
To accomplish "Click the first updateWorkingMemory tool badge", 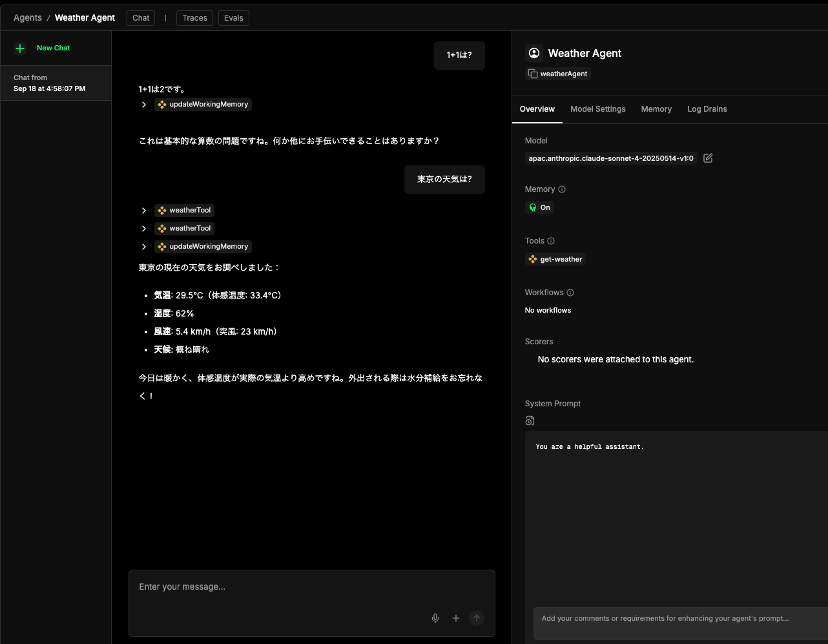I will [203, 105].
